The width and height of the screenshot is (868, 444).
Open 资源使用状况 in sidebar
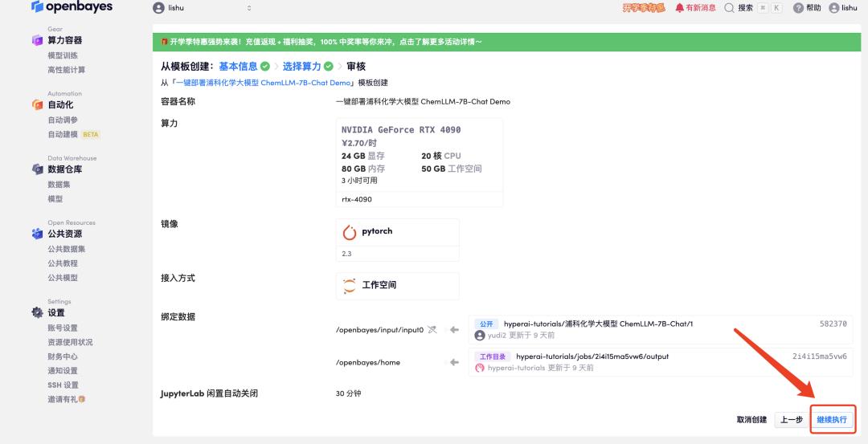pos(70,342)
